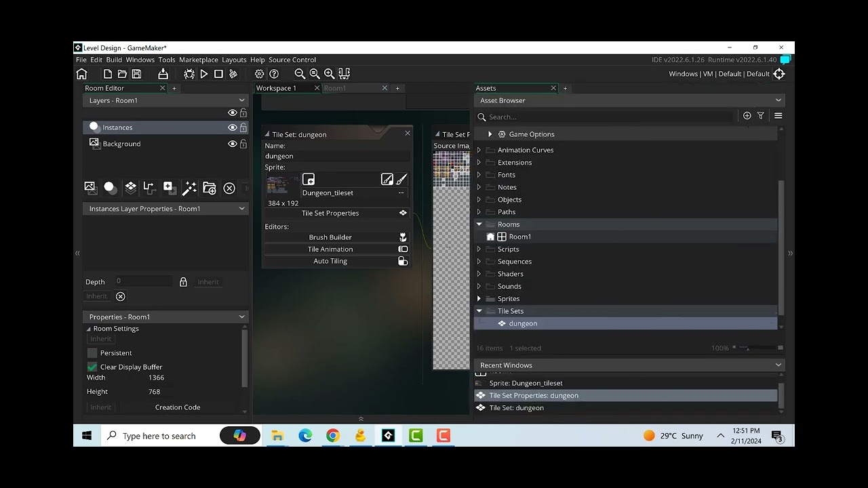
Task: Zoom out with magnifier minus icon
Action: pos(300,74)
